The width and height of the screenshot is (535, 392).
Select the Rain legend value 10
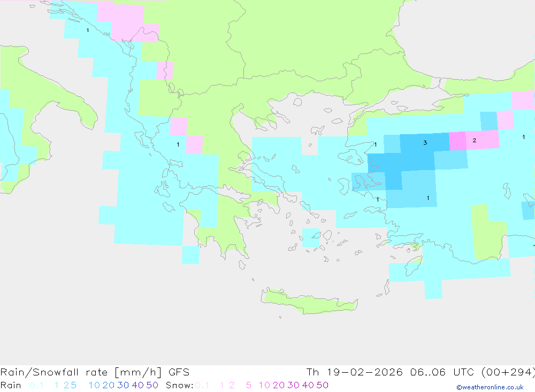click(x=94, y=385)
